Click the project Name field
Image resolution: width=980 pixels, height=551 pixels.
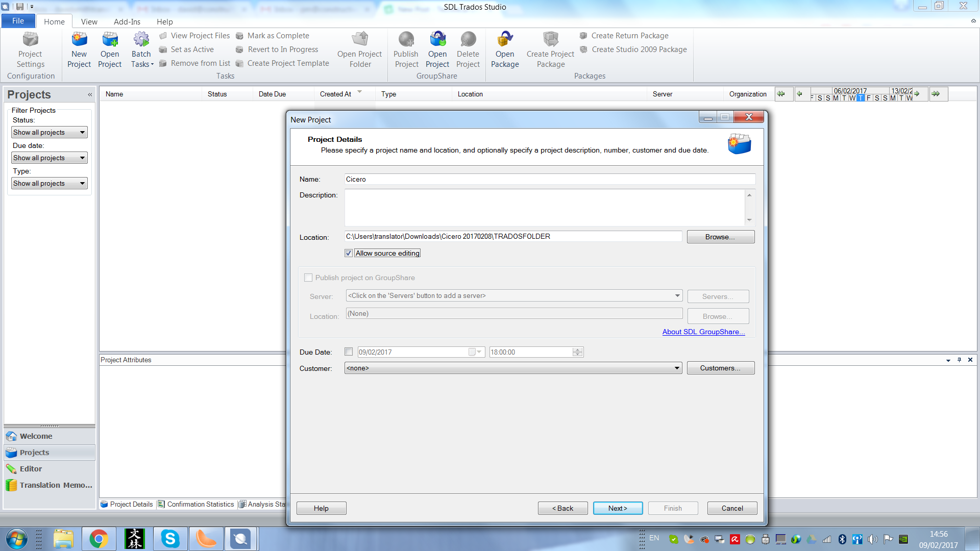pos(550,179)
